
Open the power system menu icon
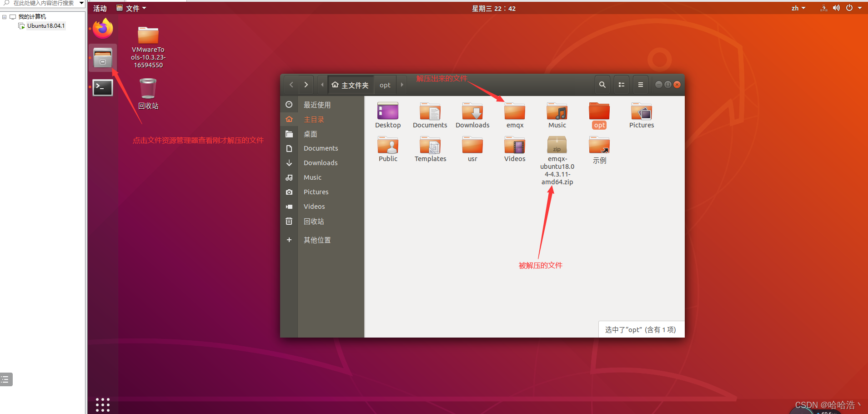point(849,8)
